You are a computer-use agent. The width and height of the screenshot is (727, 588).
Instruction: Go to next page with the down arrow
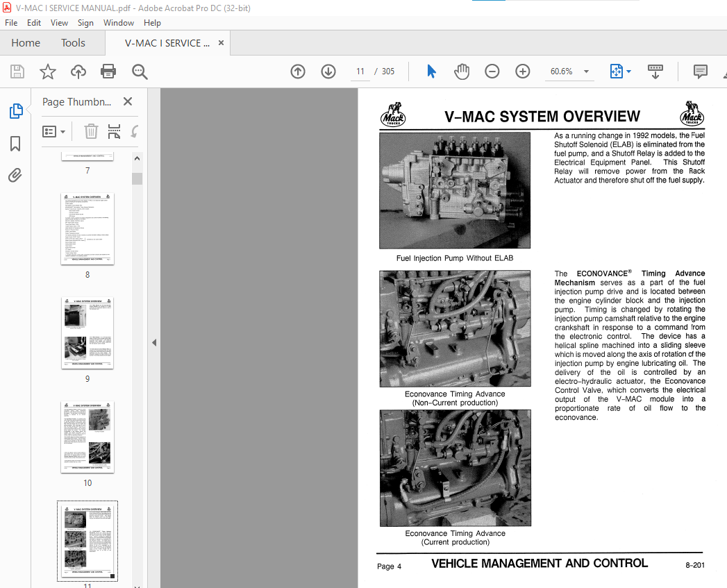coord(328,72)
